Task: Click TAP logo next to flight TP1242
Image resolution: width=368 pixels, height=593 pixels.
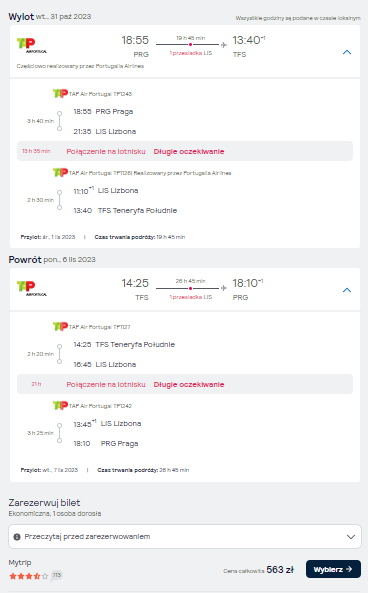Action: 61,405
